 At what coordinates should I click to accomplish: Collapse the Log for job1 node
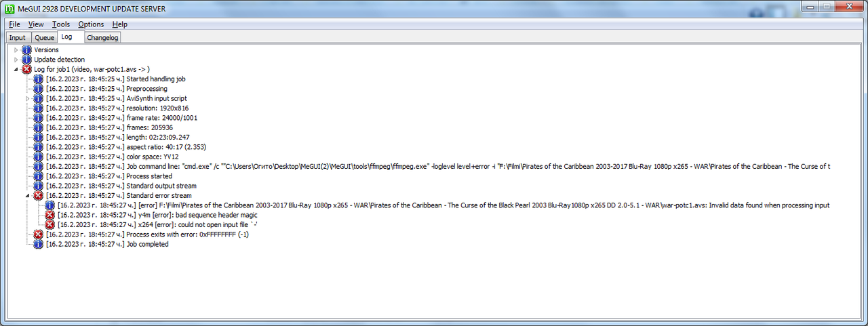pos(16,69)
